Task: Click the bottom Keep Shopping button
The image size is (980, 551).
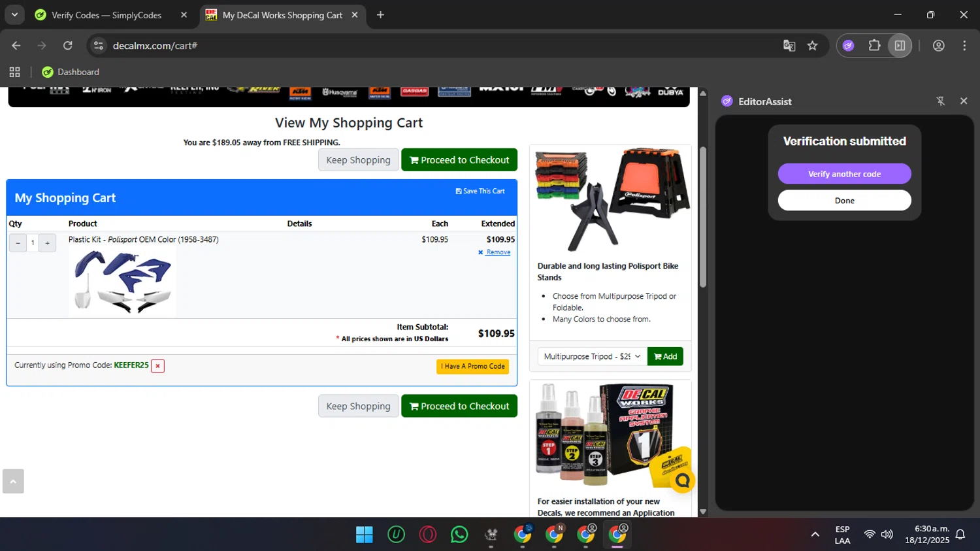Action: (x=358, y=406)
